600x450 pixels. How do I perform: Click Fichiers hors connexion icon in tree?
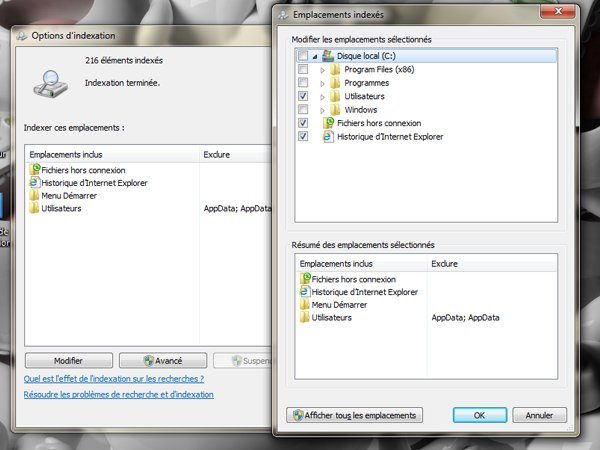click(328, 123)
